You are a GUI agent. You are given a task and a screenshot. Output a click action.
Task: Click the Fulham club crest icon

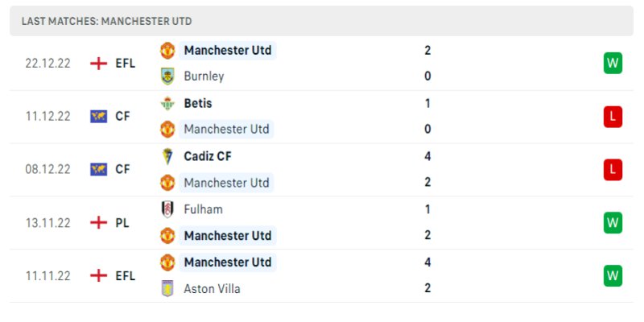(167, 209)
